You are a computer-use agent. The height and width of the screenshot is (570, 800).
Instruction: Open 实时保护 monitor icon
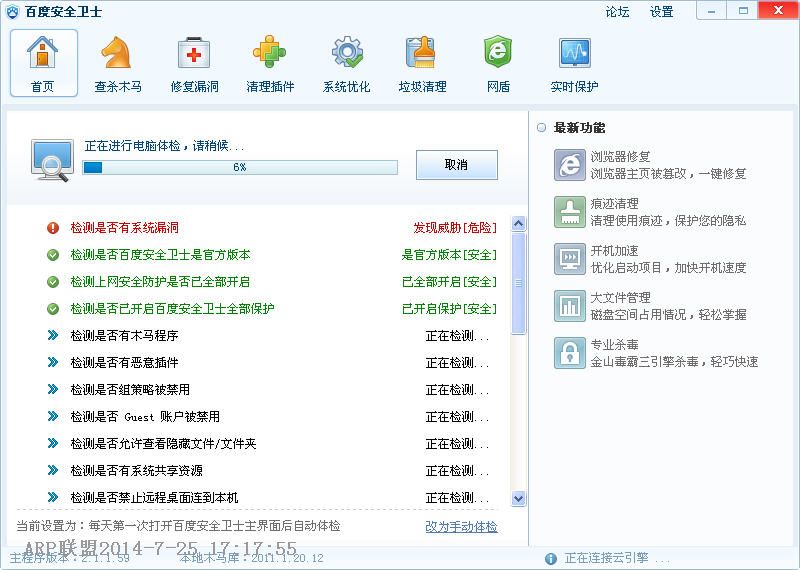[x=574, y=53]
